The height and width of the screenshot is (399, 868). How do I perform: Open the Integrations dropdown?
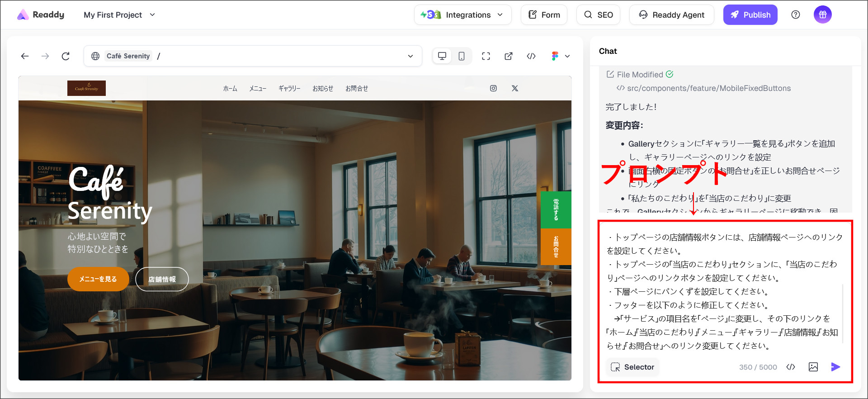point(462,15)
